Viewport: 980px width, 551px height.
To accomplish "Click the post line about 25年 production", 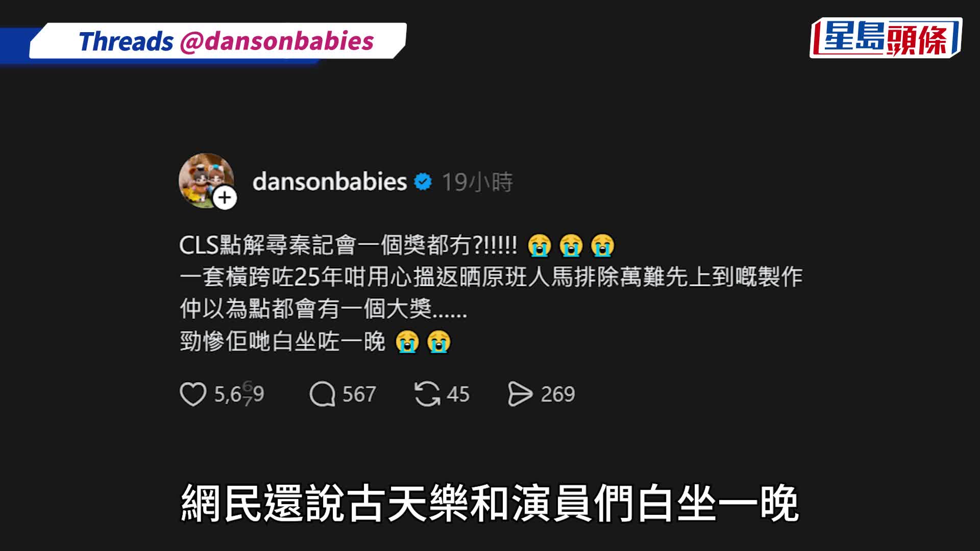I will 491,277.
